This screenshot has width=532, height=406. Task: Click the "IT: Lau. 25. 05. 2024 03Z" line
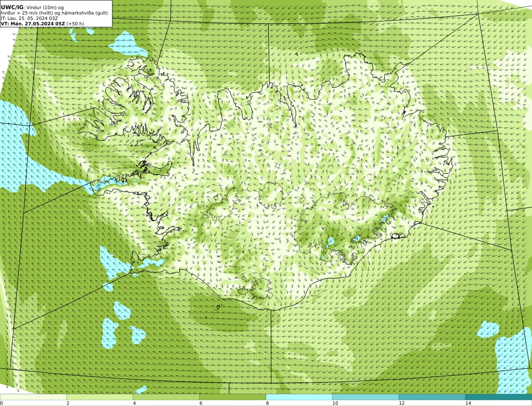[30, 18]
